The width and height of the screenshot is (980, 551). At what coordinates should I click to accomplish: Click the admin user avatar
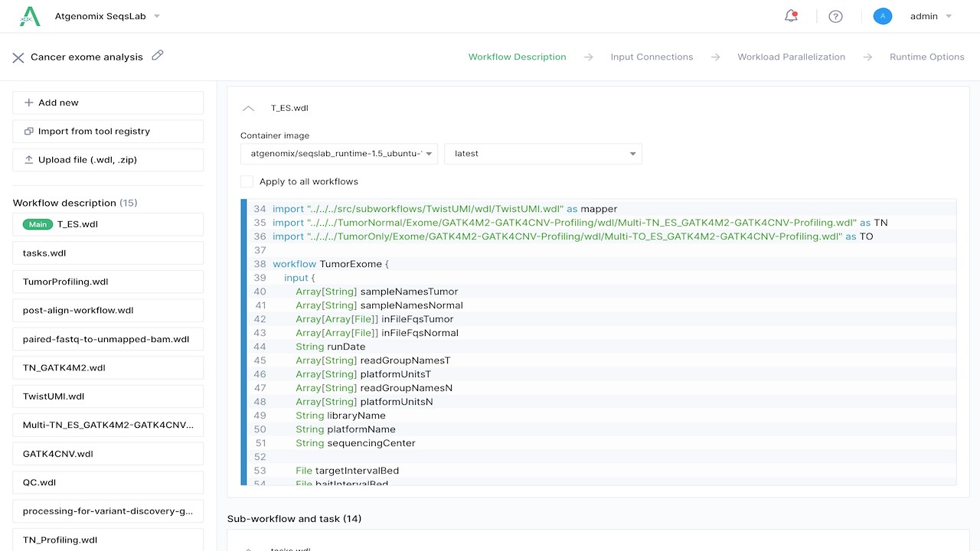[x=883, y=16]
